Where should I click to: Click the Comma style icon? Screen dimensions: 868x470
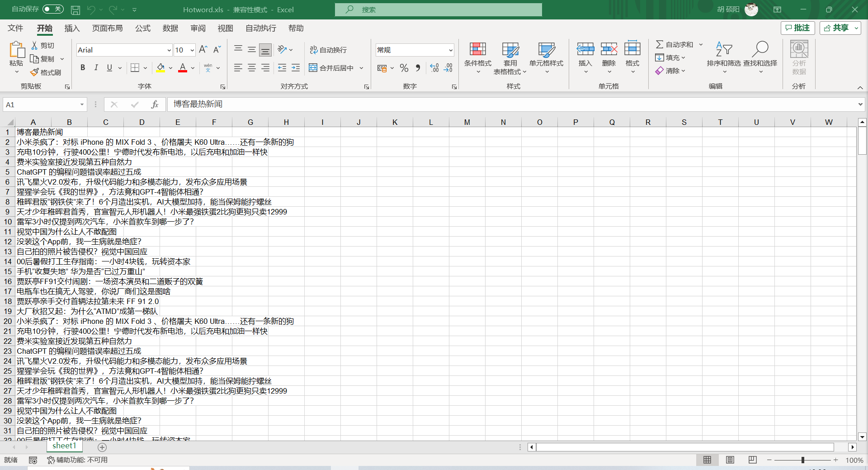pos(418,68)
